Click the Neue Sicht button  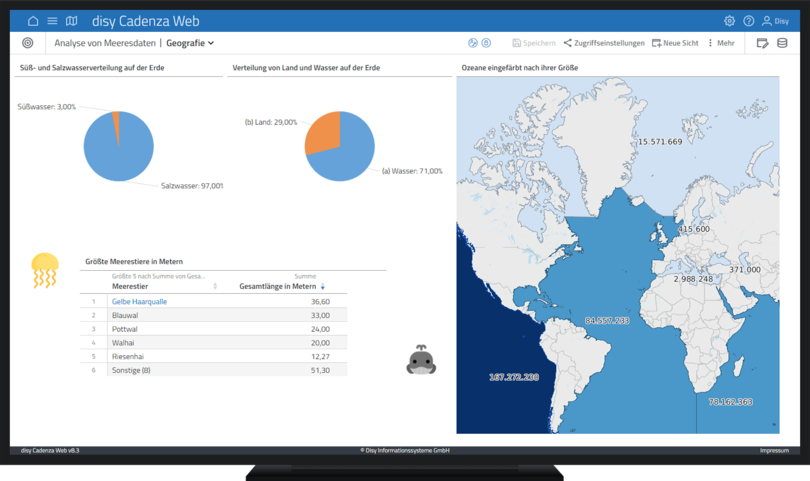pyautogui.click(x=675, y=43)
